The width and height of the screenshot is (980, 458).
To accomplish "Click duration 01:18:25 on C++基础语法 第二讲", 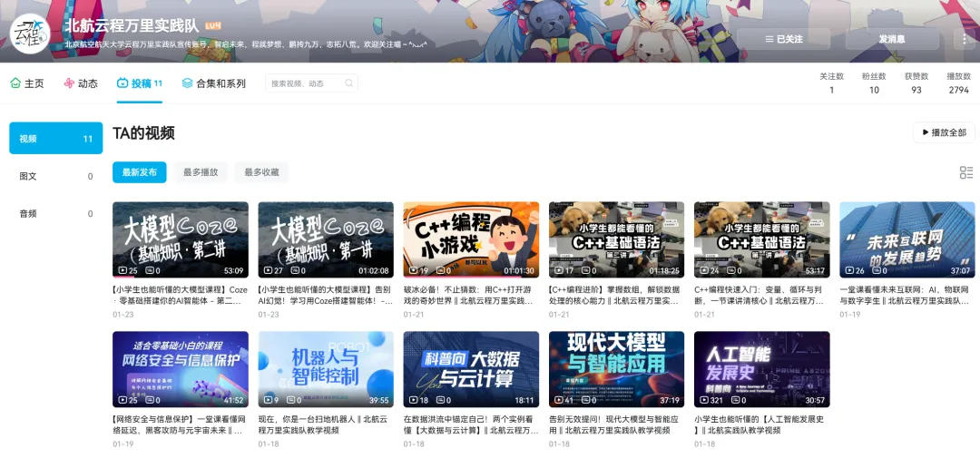I will coord(664,271).
